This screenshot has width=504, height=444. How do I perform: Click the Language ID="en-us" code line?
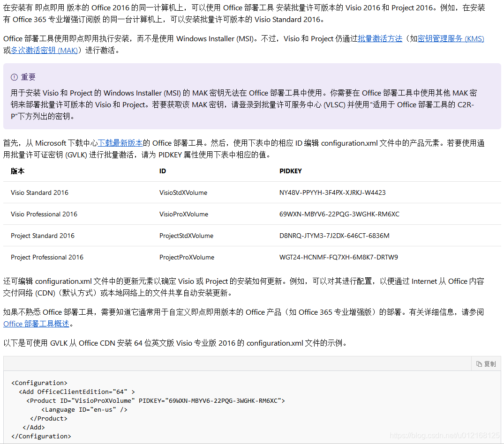(x=84, y=410)
